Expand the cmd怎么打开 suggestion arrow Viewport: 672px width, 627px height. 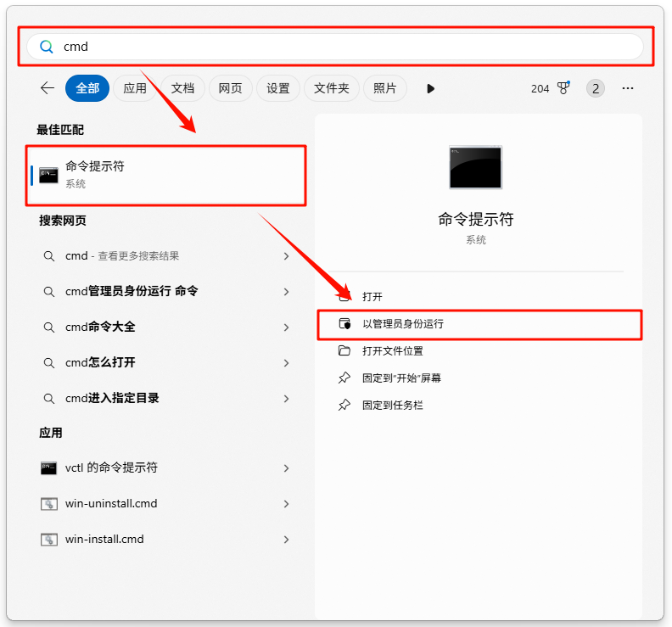[287, 363]
